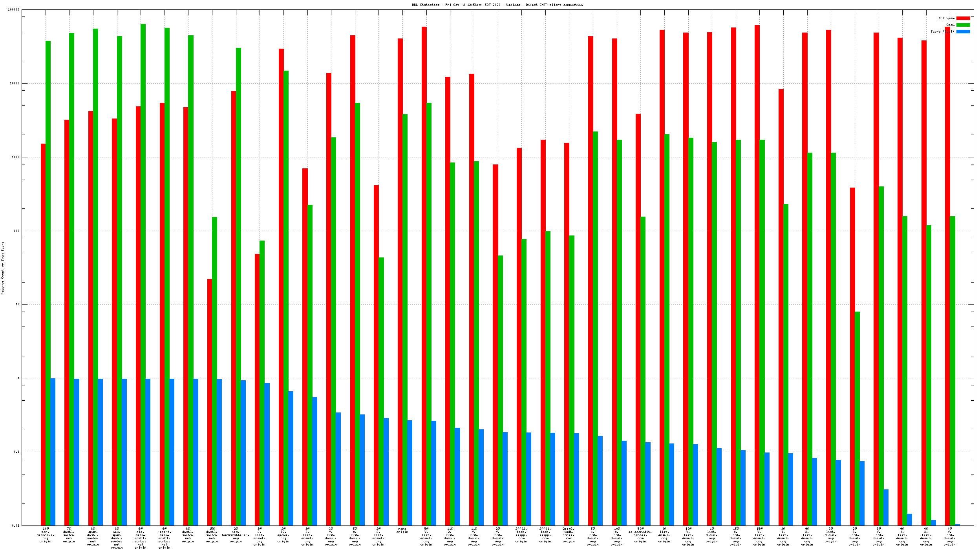Click the 0.01 y-axis tick label
Viewport: 980px width, 551px height.
pos(16,525)
